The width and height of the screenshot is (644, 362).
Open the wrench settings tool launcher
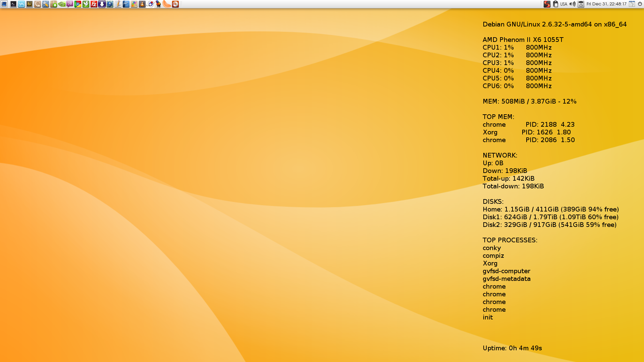[46, 4]
